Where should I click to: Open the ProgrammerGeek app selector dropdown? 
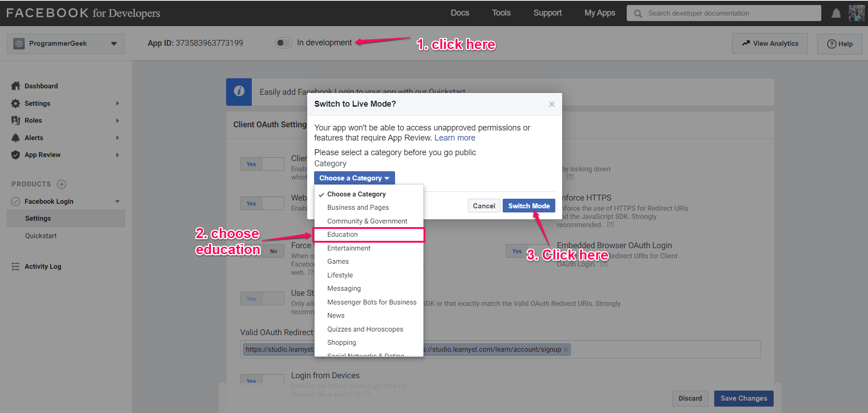[x=66, y=43]
